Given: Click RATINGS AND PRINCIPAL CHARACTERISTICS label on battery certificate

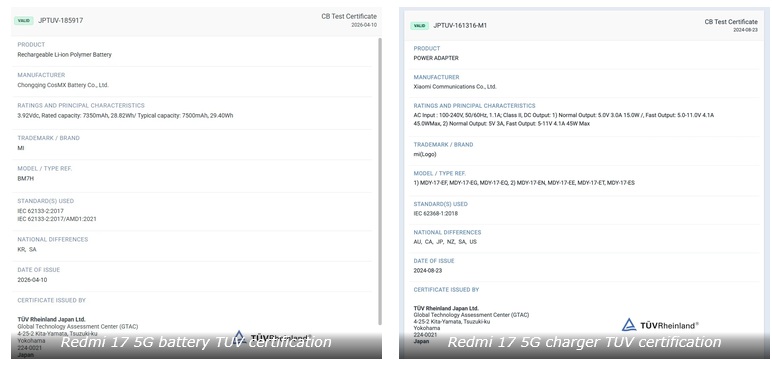Looking at the screenshot, I should point(81,105).
